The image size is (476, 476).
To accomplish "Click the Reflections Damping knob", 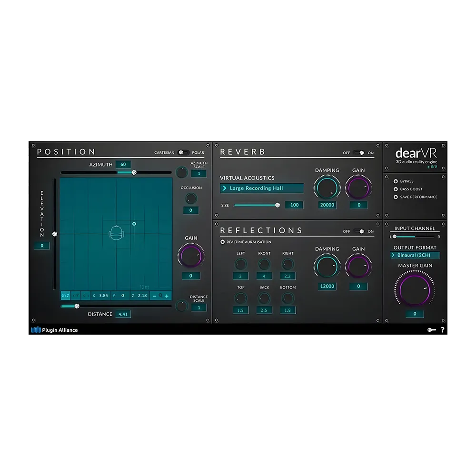I will tap(327, 266).
